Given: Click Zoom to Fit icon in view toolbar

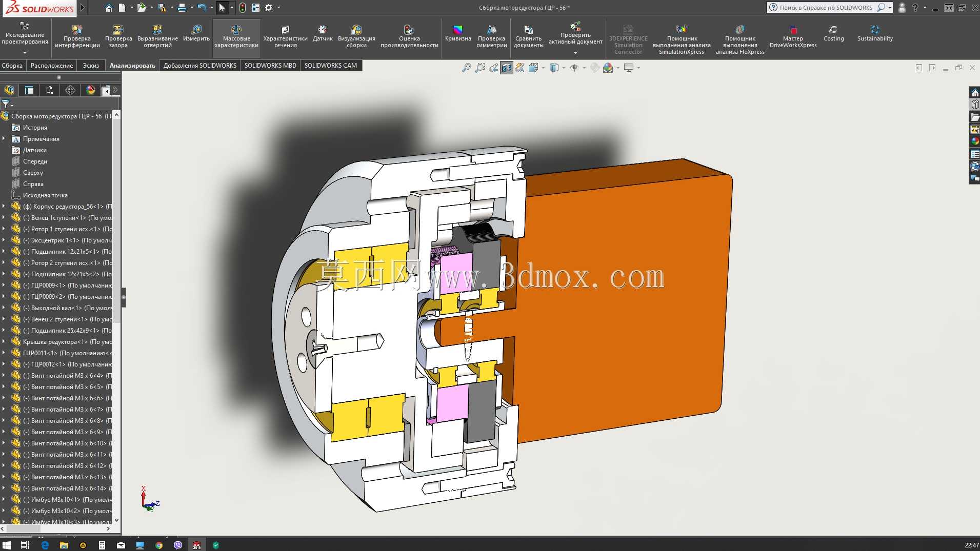Looking at the screenshot, I should pos(466,68).
